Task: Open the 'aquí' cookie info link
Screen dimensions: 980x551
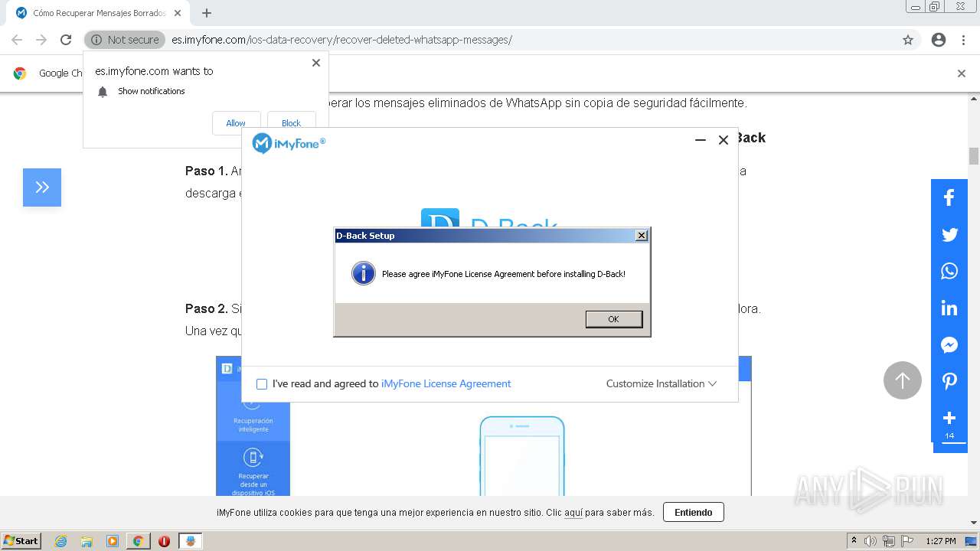Action: pyautogui.click(x=573, y=513)
